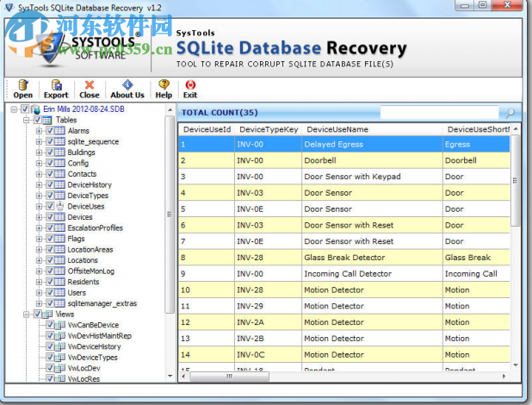This screenshot has width=532, height=405.
Task: Uncheck the Erin Mills database checkbox
Action: click(25, 109)
